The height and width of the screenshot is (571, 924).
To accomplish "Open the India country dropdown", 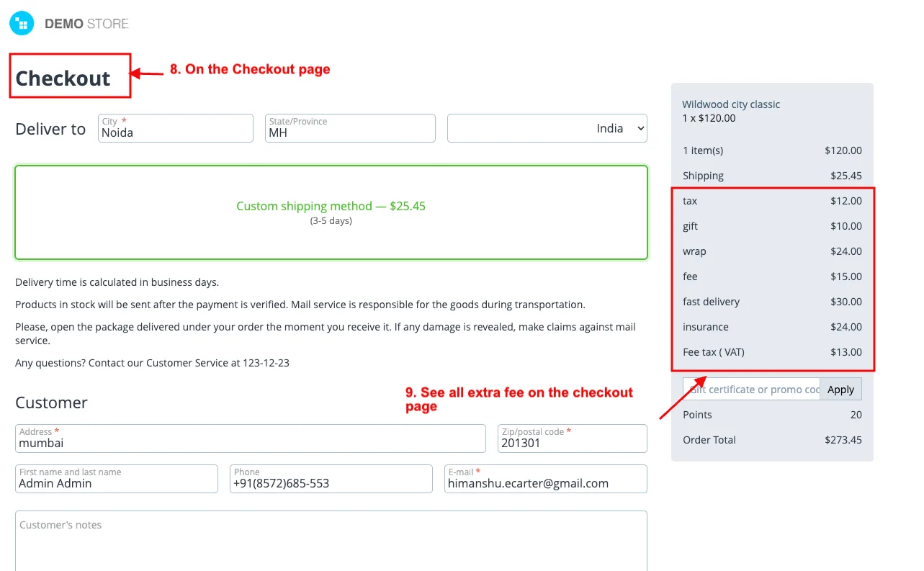I will click(547, 128).
